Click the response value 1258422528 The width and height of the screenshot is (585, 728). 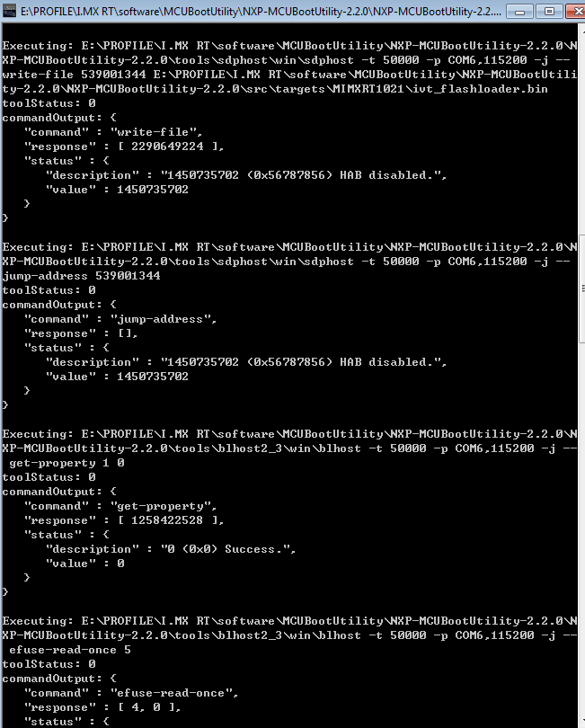click(167, 520)
